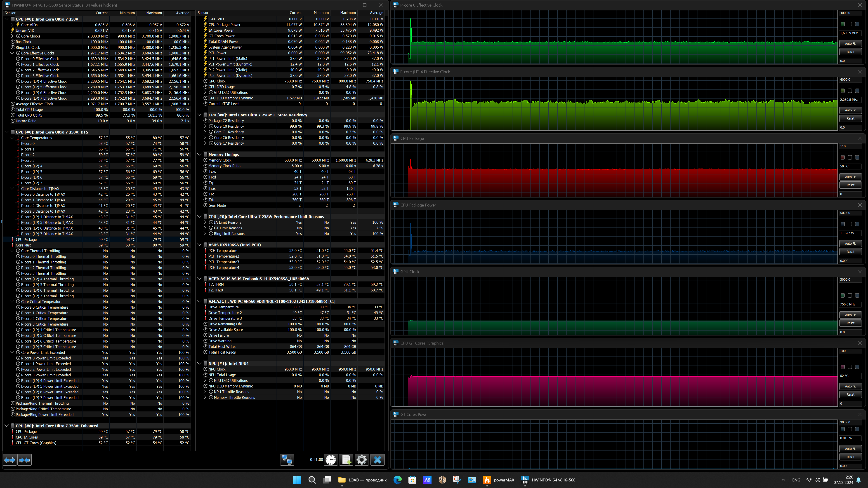Expand the IA Limit Reasons entry
This screenshot has width=868, height=488.
coord(205,222)
